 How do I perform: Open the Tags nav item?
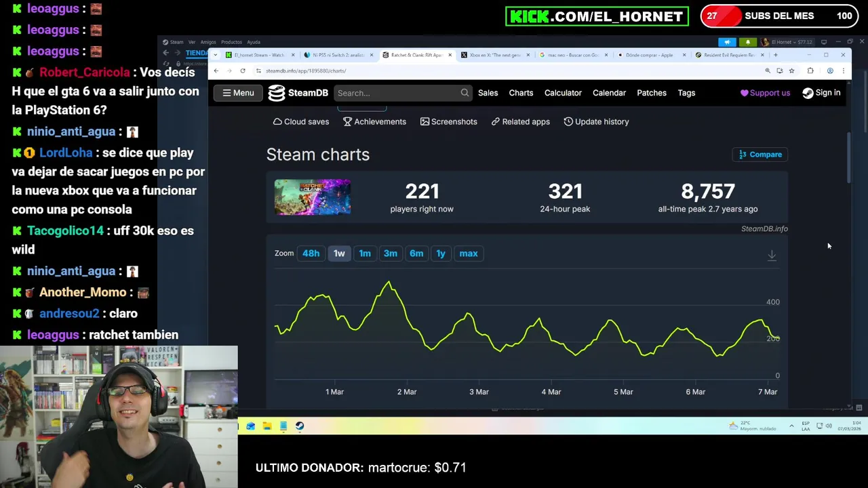(x=686, y=93)
